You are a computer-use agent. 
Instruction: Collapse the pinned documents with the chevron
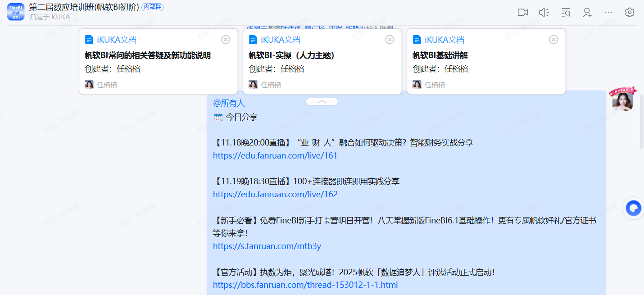tap(322, 102)
